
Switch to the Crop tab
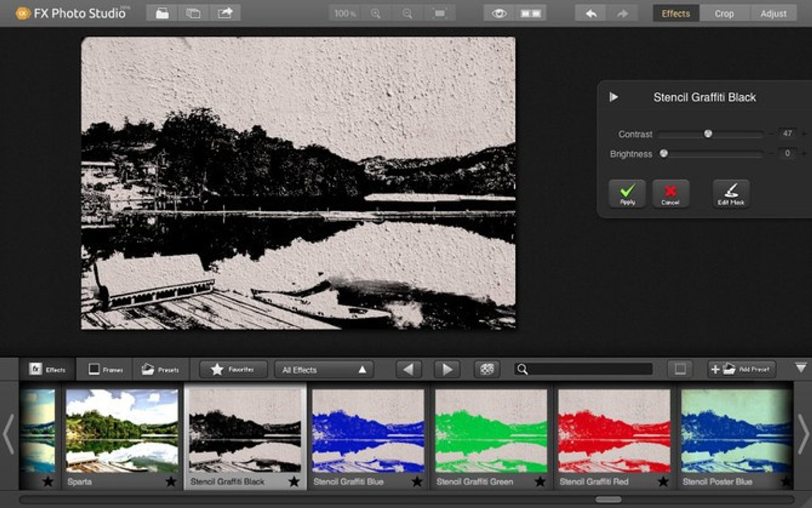tap(724, 14)
